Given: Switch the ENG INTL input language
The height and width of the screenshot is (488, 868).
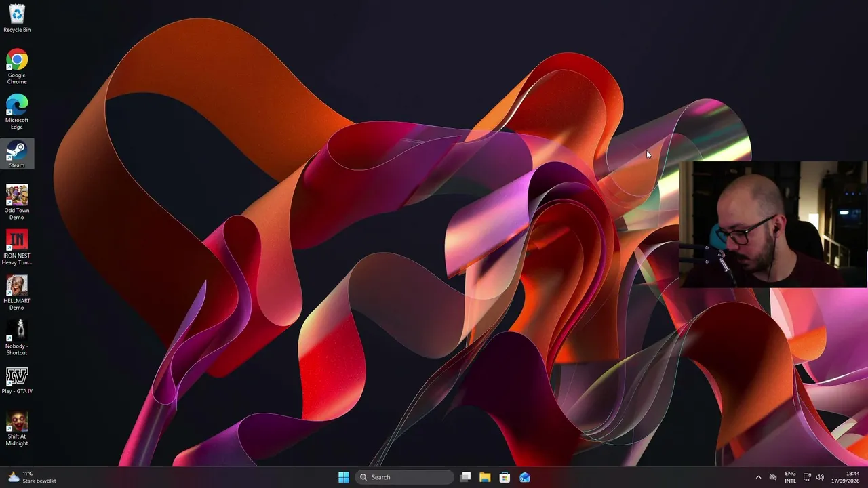Looking at the screenshot, I should point(790,477).
